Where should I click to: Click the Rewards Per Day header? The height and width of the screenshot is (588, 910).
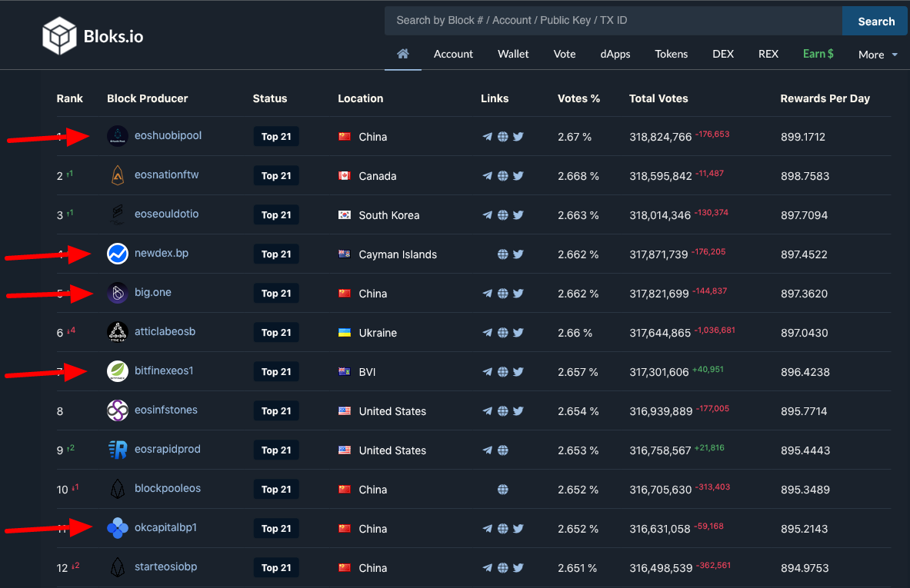point(825,98)
